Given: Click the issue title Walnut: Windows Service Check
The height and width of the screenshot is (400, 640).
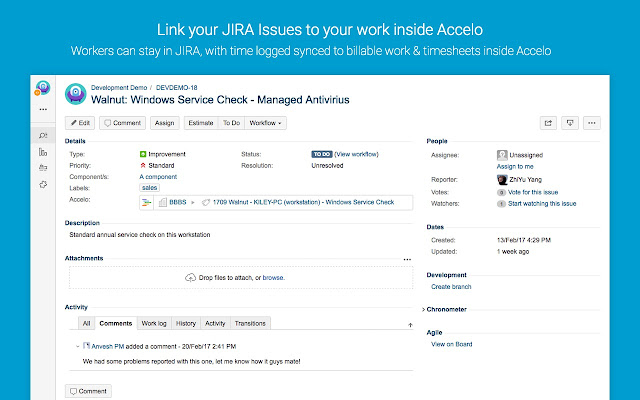Looking at the screenshot, I should click(x=220, y=100).
